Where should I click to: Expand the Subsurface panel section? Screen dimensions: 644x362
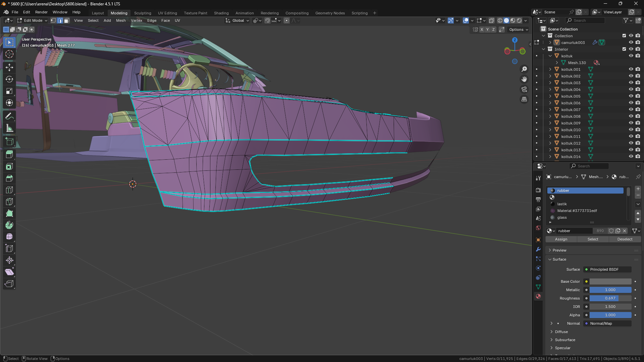[x=565, y=340]
